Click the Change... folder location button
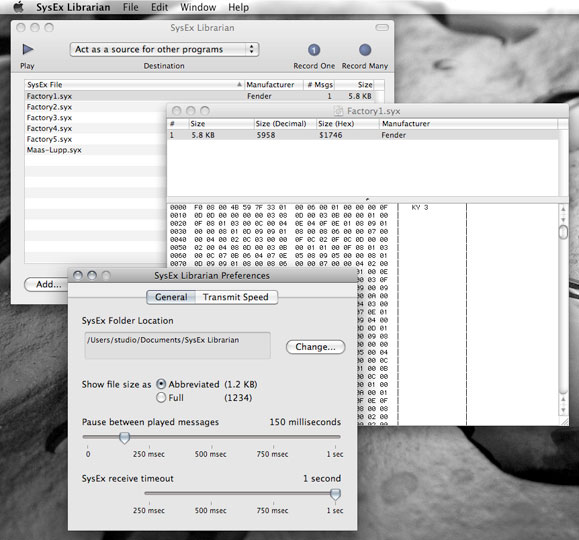Image resolution: width=579 pixels, height=540 pixels. click(x=315, y=347)
